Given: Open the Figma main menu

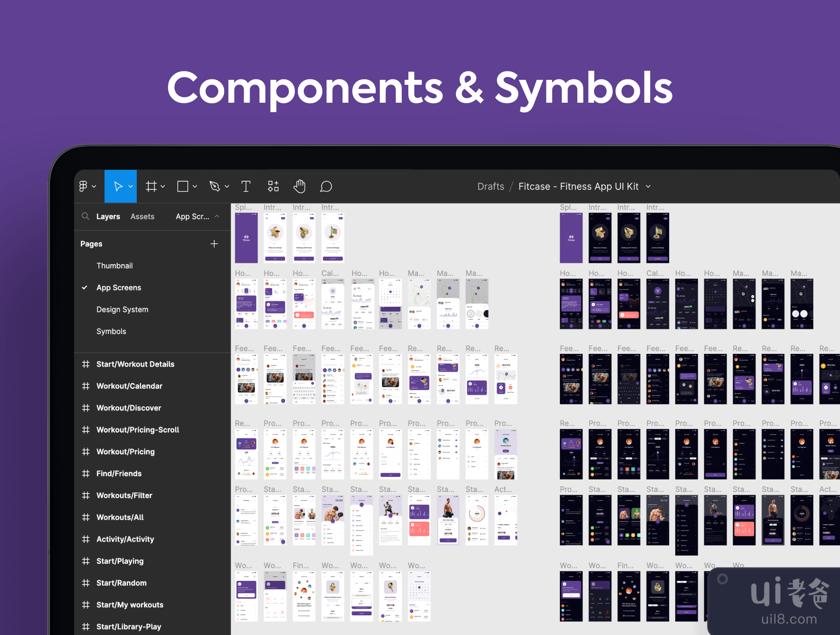Looking at the screenshot, I should pos(87,186).
